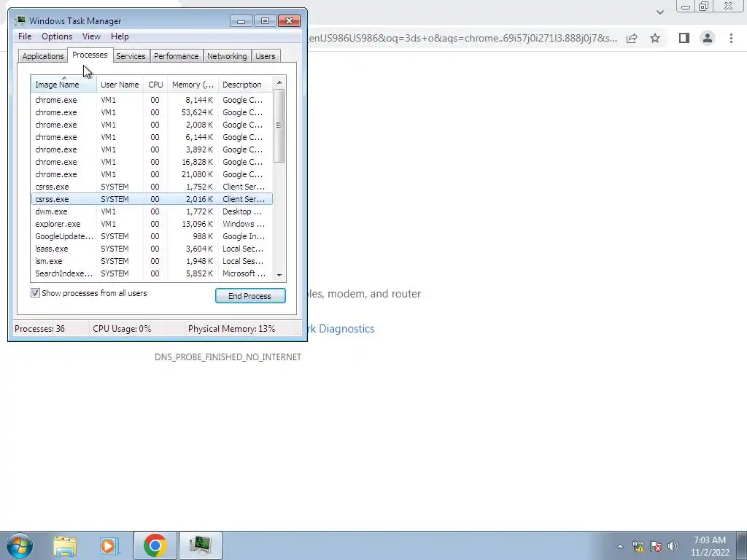The width and height of the screenshot is (747, 560).
Task: Open the Help menu
Action: (120, 36)
